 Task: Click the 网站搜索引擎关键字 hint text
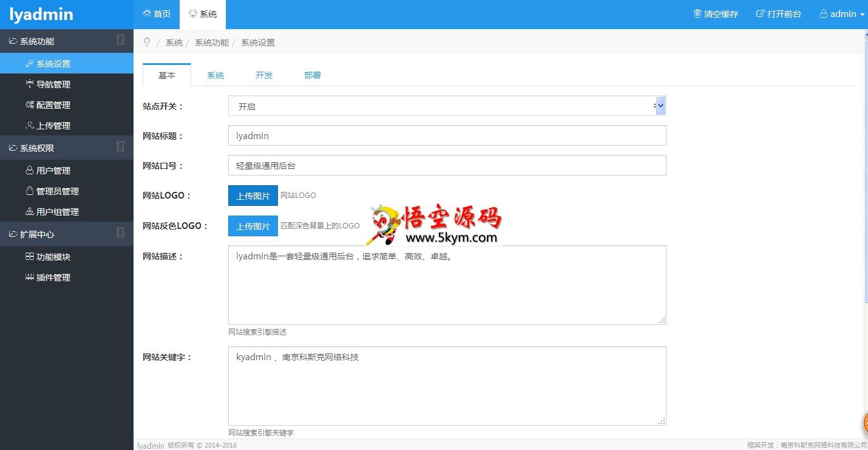click(x=261, y=433)
